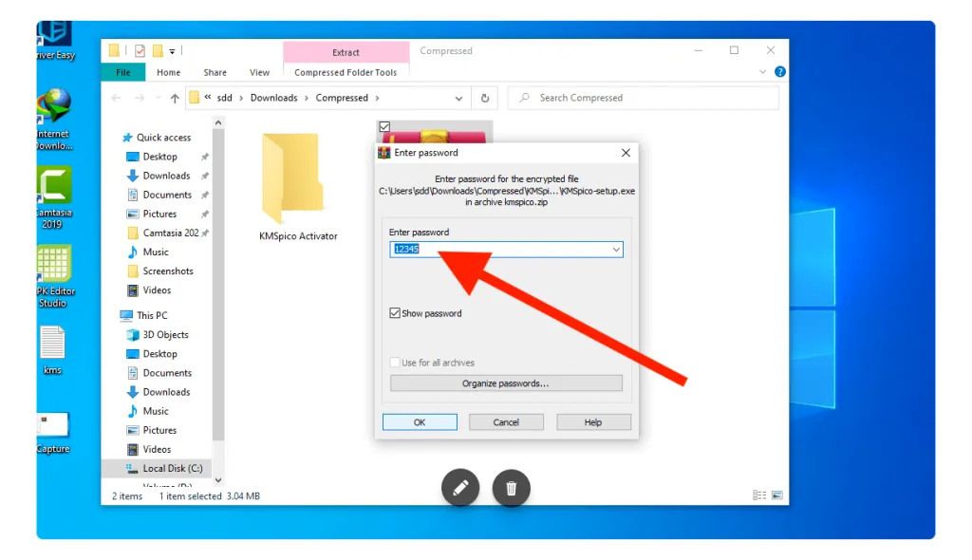Open the recent locations dropdown arrow
This screenshot has width=972, height=560.
[159, 98]
